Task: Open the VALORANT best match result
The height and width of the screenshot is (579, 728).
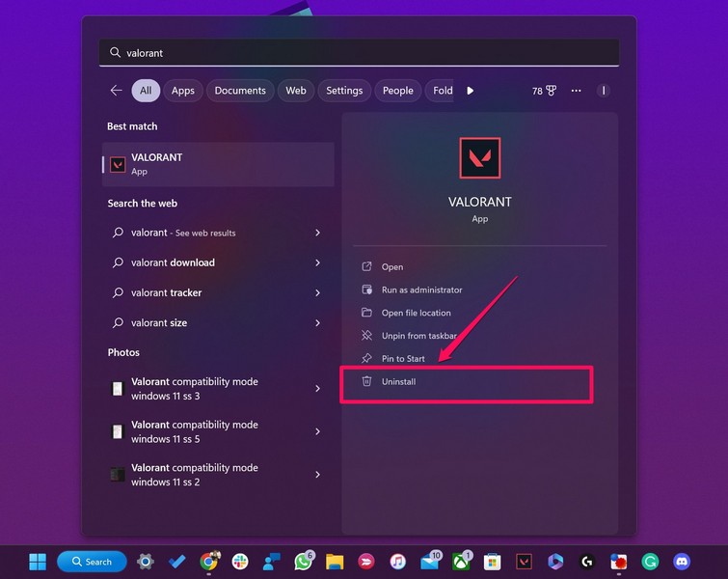Action: click(218, 164)
